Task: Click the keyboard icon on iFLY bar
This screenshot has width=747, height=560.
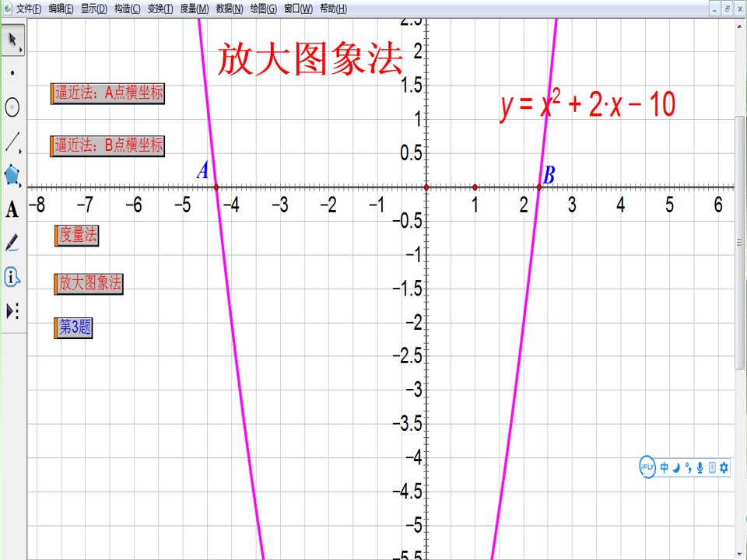Action: pos(712,467)
